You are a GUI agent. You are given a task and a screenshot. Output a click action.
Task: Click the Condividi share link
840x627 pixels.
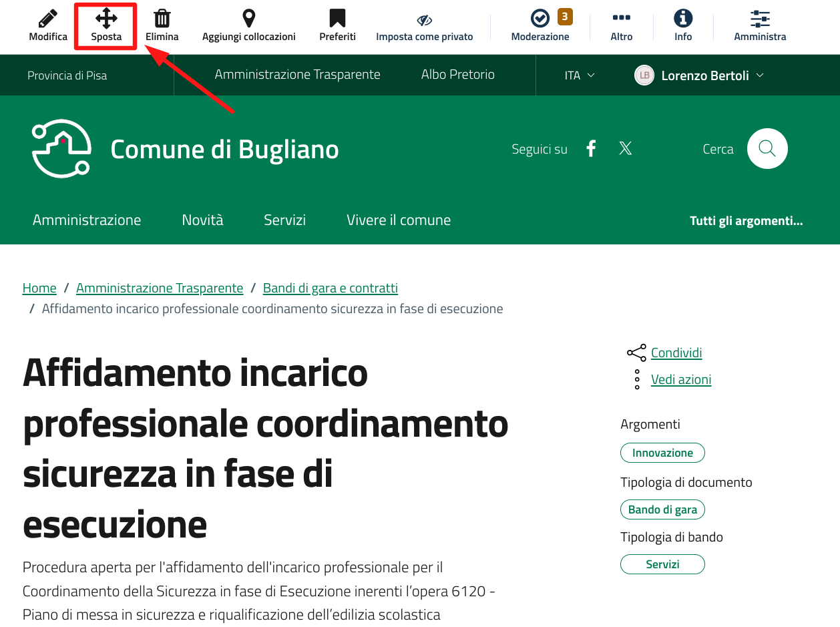[676, 353]
